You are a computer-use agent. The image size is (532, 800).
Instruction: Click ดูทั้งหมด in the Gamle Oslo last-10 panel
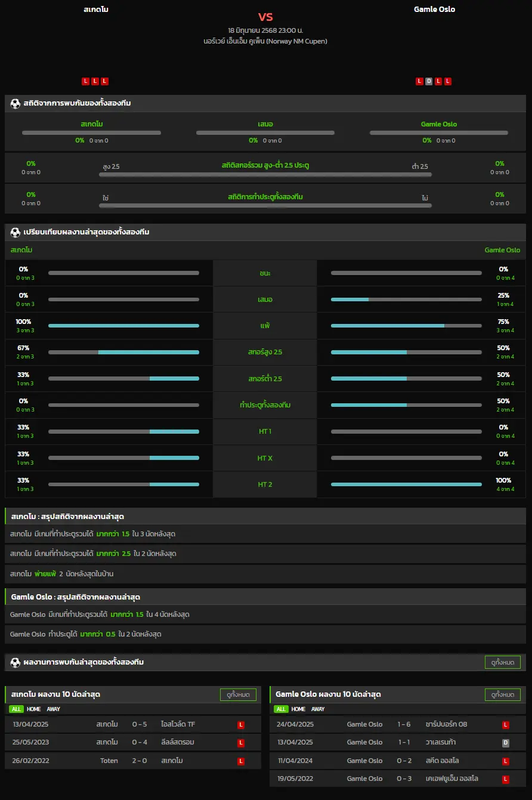pos(503,694)
